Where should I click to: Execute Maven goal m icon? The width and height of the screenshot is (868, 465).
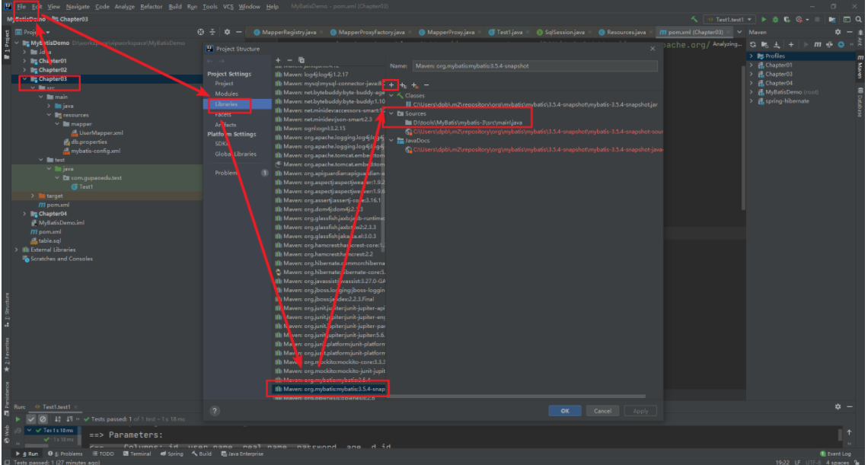(817, 44)
